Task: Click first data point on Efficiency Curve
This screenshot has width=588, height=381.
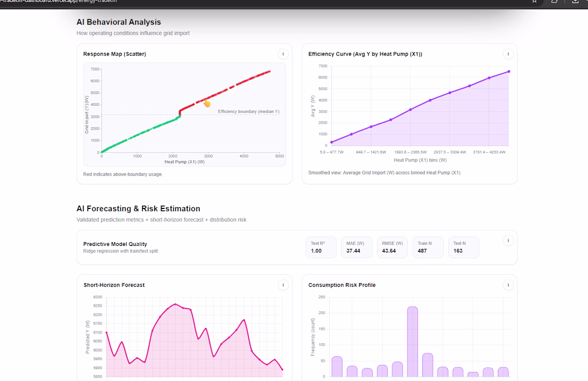Action: 331,142
